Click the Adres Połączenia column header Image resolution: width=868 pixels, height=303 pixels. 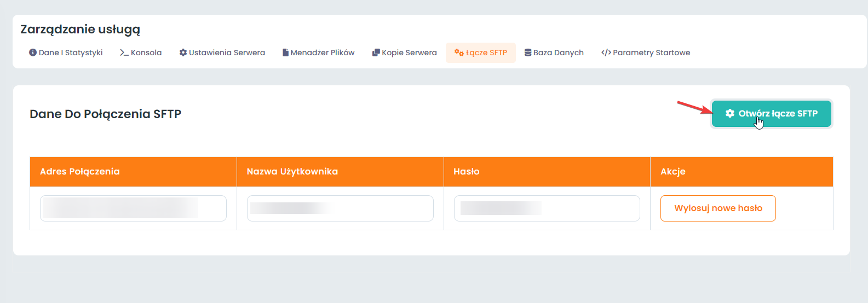pyautogui.click(x=79, y=172)
